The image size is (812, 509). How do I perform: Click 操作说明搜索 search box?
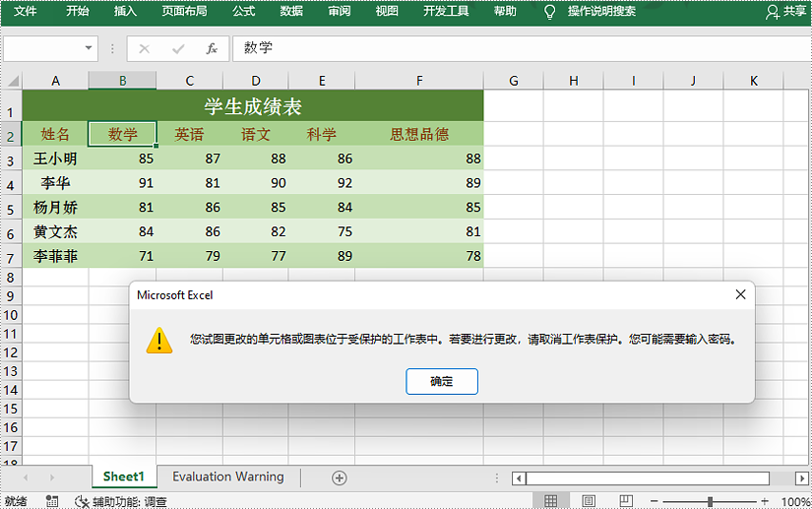click(601, 12)
